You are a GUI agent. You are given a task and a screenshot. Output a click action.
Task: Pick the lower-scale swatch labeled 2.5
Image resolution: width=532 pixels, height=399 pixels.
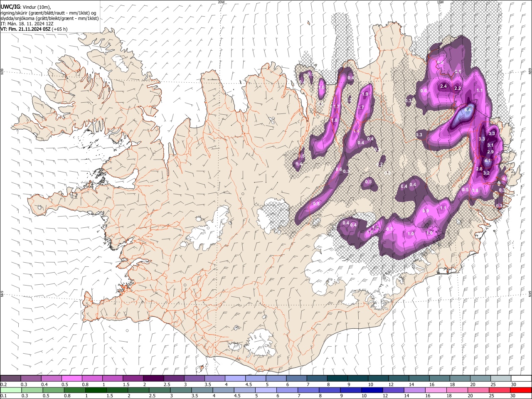[x=159, y=390]
